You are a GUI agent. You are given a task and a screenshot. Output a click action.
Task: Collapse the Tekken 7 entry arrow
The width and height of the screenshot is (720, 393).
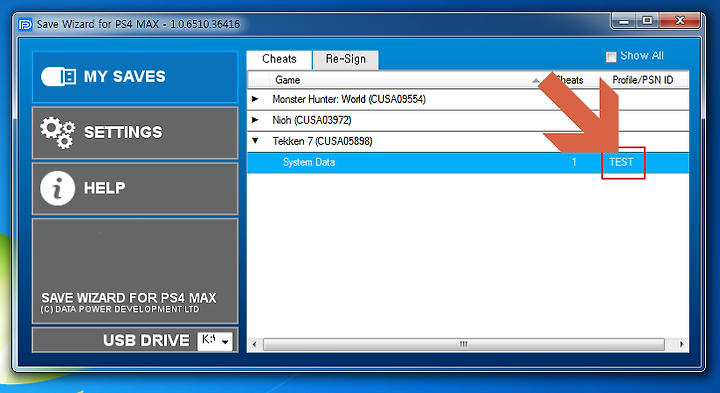pyautogui.click(x=255, y=141)
